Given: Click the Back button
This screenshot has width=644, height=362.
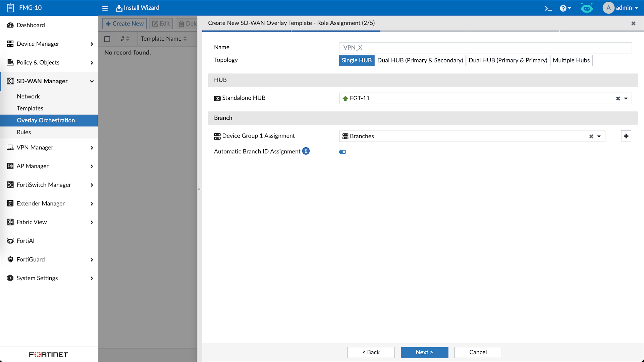Looking at the screenshot, I should 371,352.
